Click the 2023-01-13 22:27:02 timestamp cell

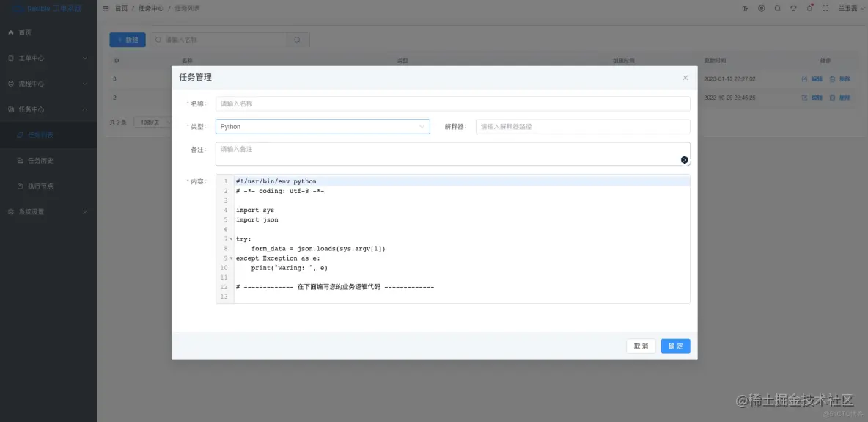[x=729, y=79]
